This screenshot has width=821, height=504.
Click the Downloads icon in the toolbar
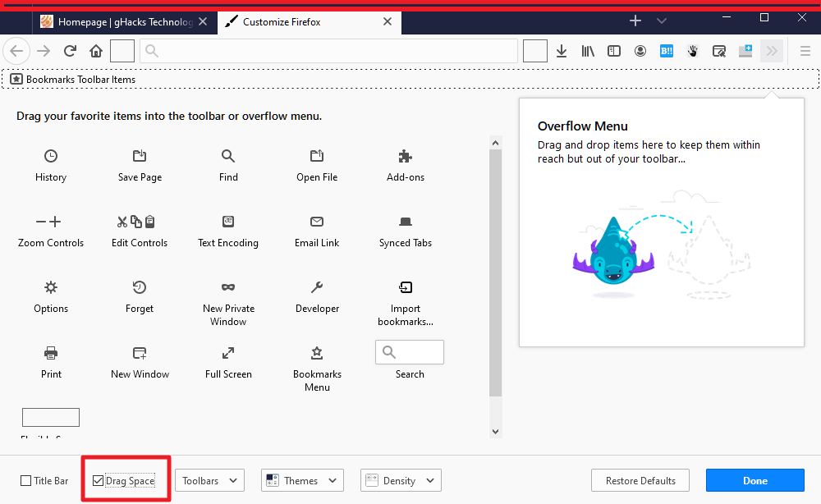point(562,50)
